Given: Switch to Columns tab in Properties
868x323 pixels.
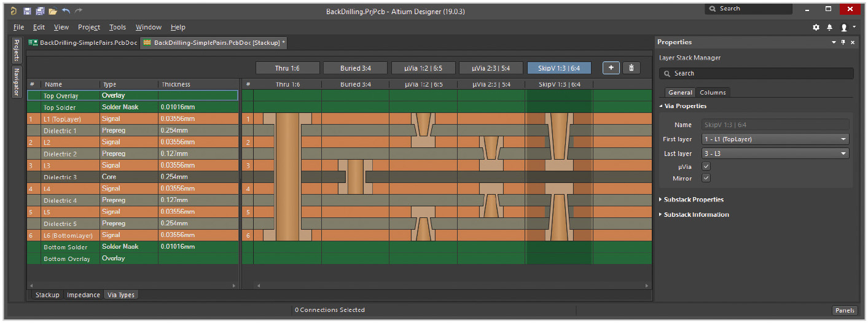Looking at the screenshot, I should point(713,92).
